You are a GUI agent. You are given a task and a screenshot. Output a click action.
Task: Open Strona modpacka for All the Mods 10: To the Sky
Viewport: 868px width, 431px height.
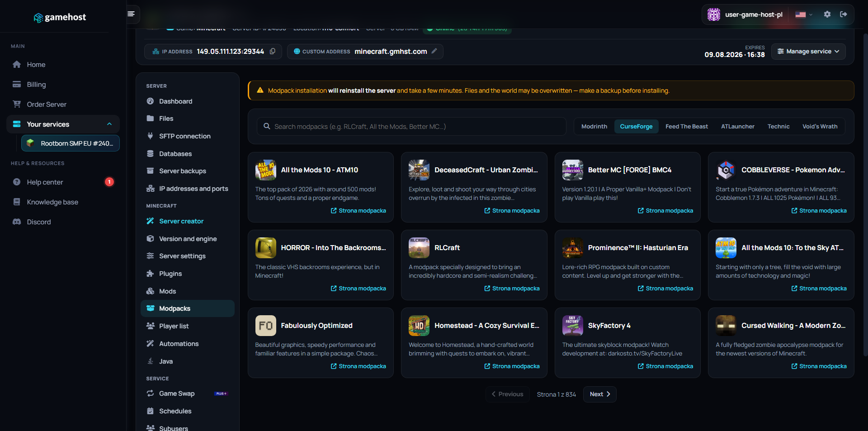point(819,289)
